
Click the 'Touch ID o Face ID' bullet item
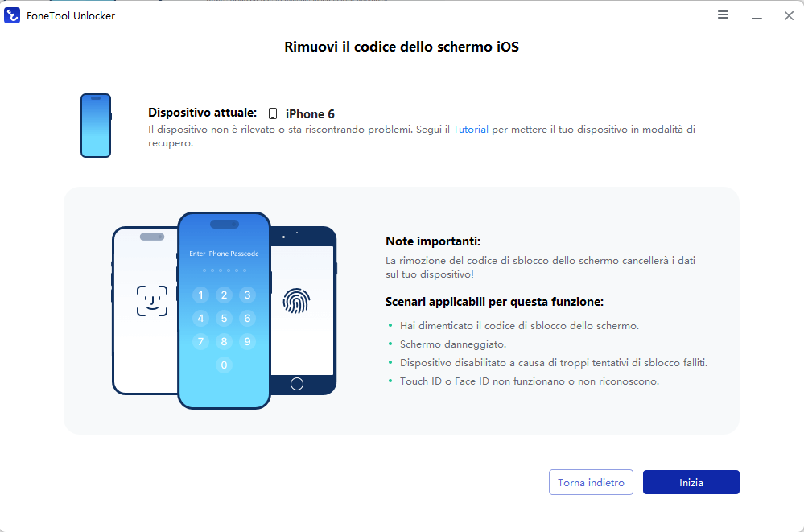(530, 381)
